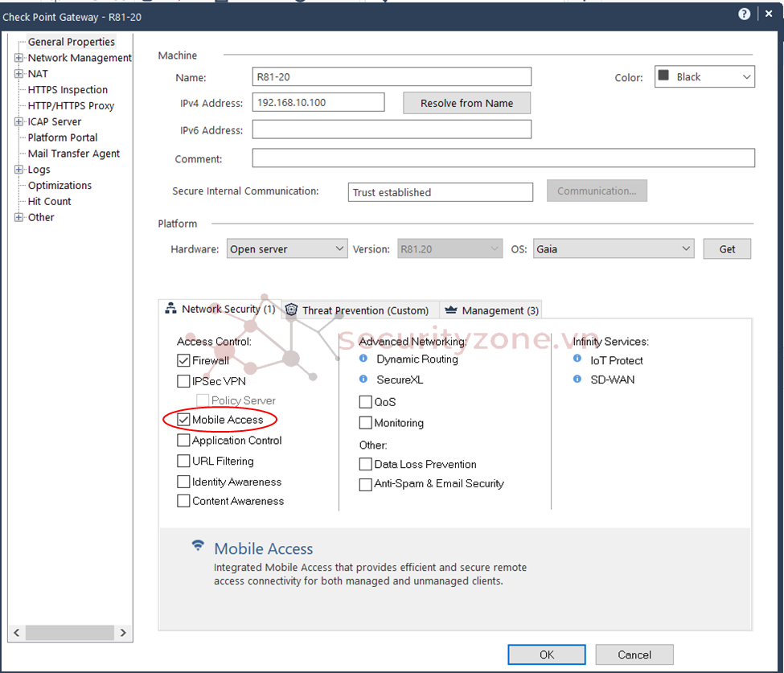Open HTTPS Inspection page
Screen dimensions: 784x673
point(68,89)
